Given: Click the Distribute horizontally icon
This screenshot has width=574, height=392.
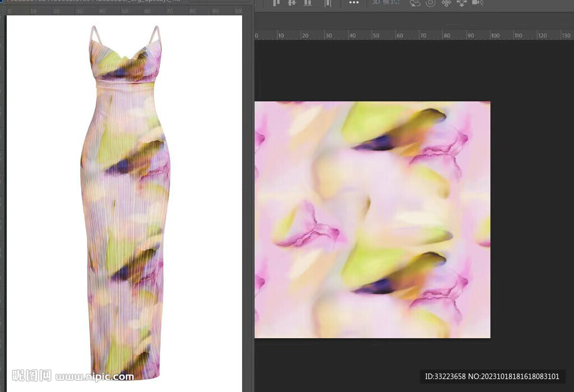Looking at the screenshot, I should click(328, 3).
